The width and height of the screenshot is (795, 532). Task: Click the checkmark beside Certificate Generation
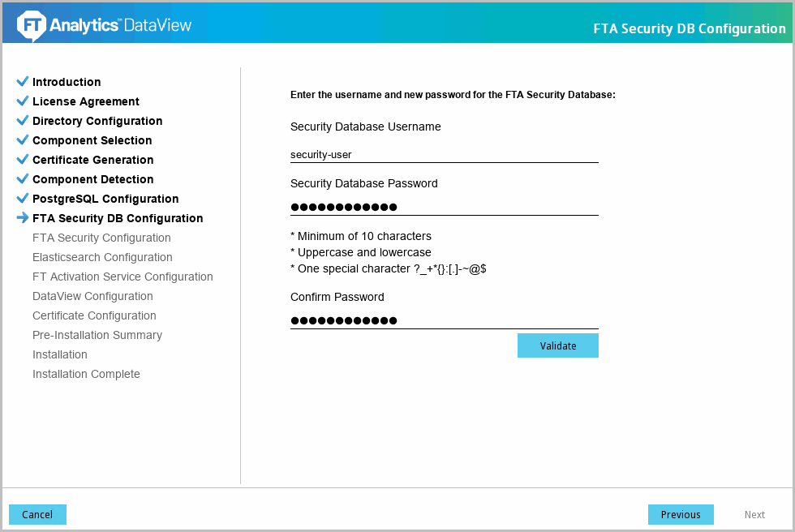(x=23, y=160)
